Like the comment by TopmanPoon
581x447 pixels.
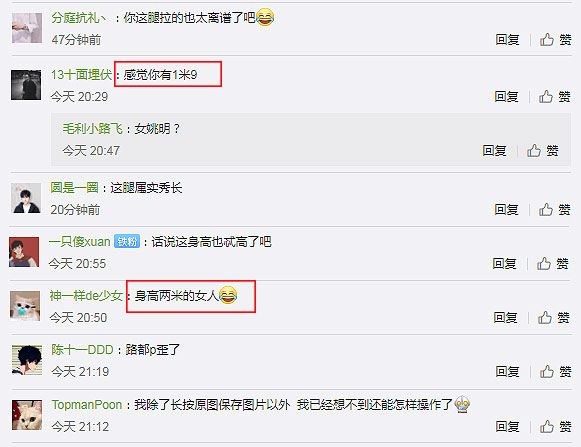pyautogui.click(x=555, y=427)
